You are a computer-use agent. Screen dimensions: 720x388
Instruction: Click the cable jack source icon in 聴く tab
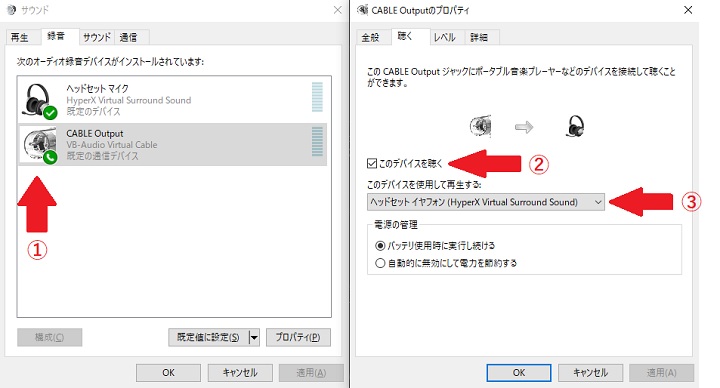coord(481,126)
